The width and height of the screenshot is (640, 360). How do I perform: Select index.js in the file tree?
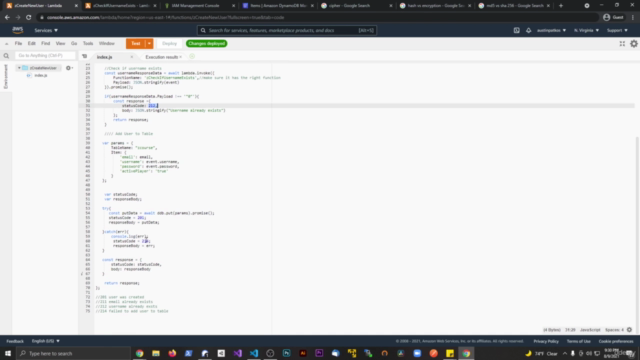tap(41, 76)
